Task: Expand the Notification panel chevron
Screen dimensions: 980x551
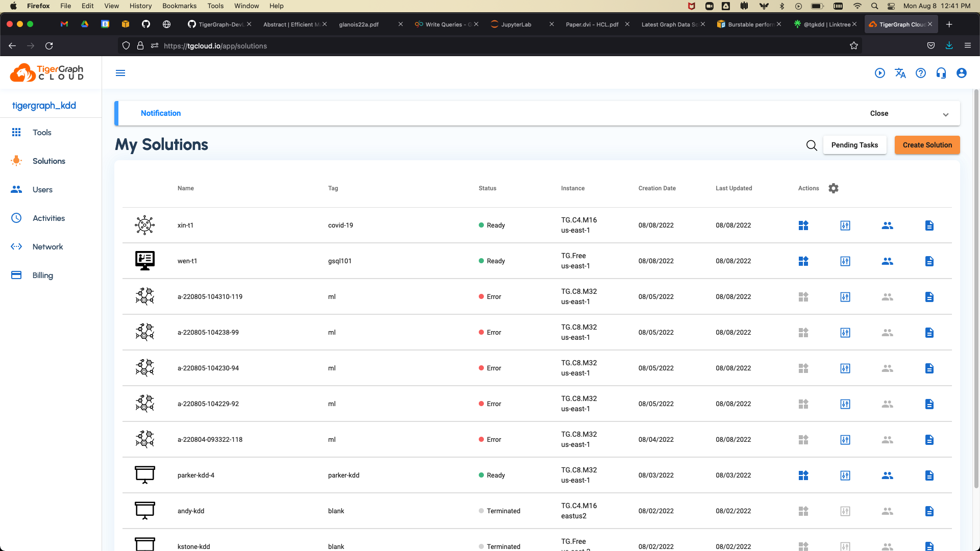Action: tap(946, 114)
